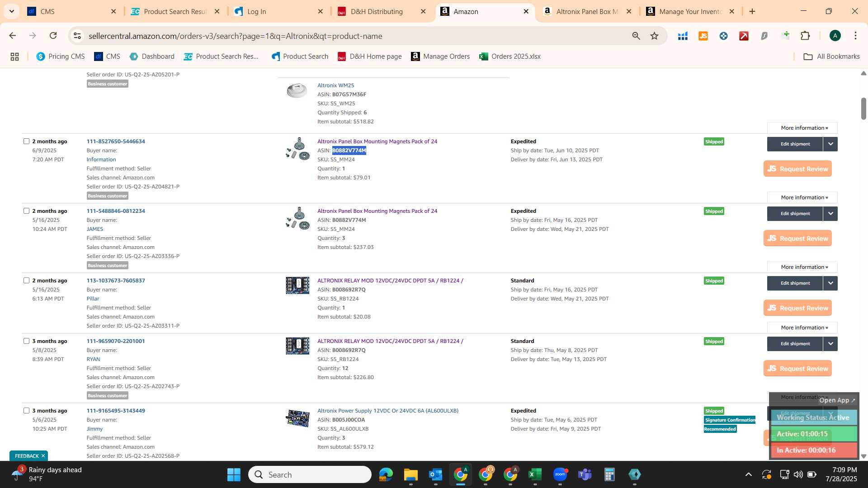Open order link 111-8527650-5446634
This screenshot has width=868, height=488.
tap(116, 141)
